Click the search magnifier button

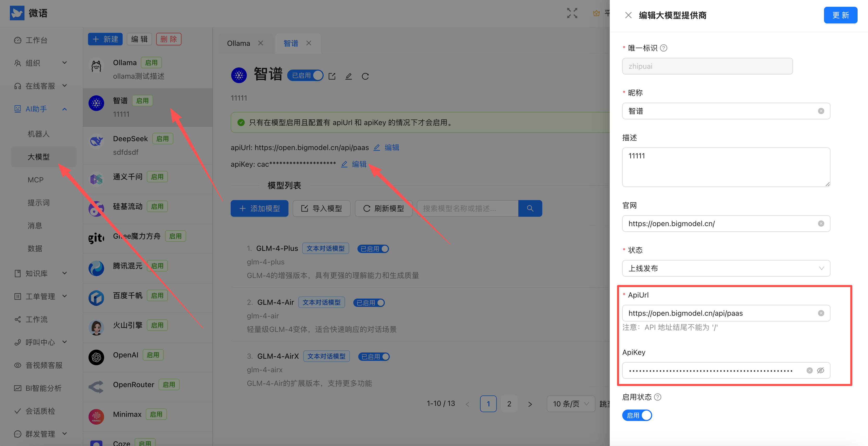[x=530, y=208]
